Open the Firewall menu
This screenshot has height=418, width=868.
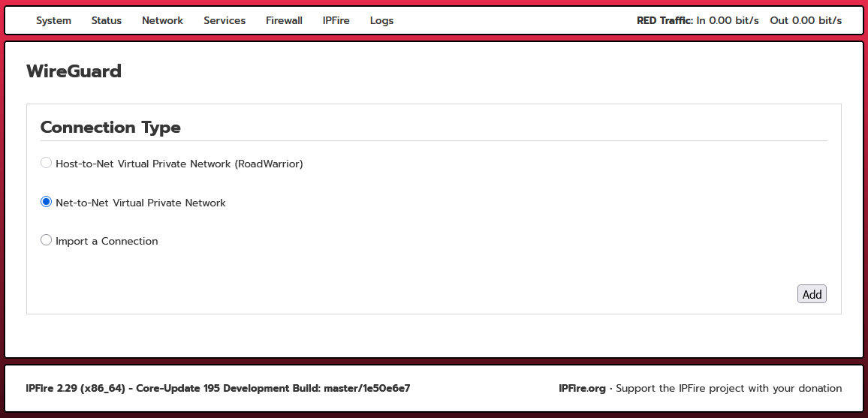click(284, 20)
